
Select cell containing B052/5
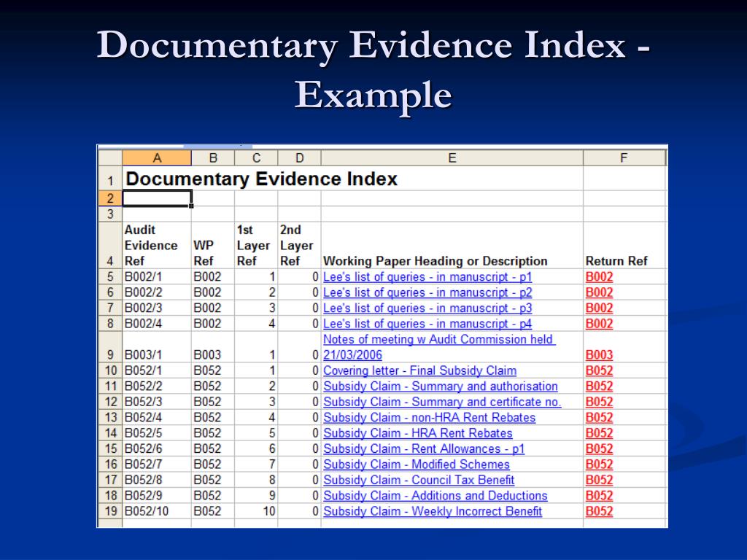click(x=157, y=433)
